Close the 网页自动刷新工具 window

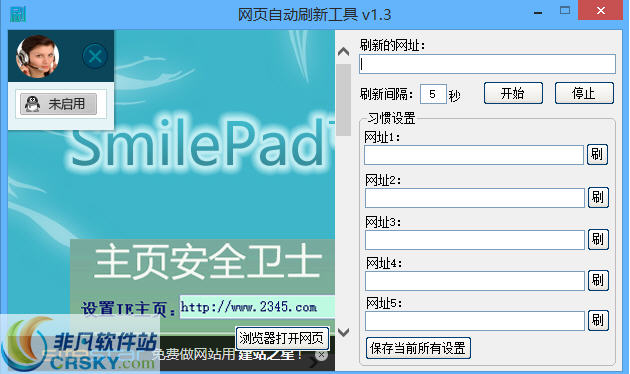(x=601, y=10)
